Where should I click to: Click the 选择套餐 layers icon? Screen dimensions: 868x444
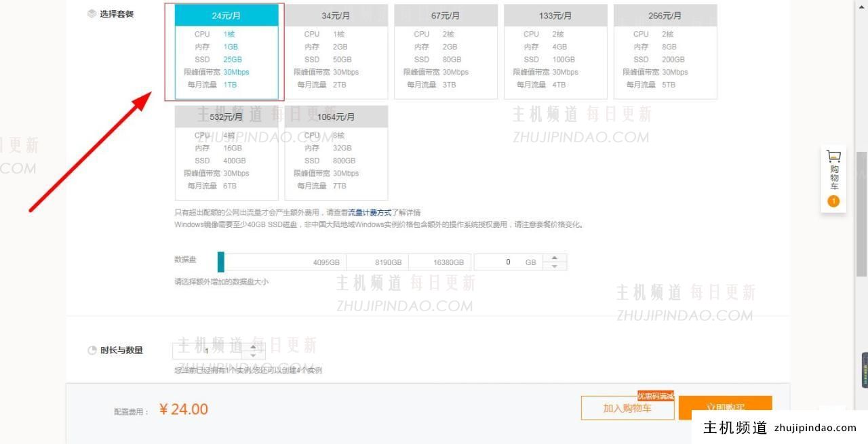point(92,14)
